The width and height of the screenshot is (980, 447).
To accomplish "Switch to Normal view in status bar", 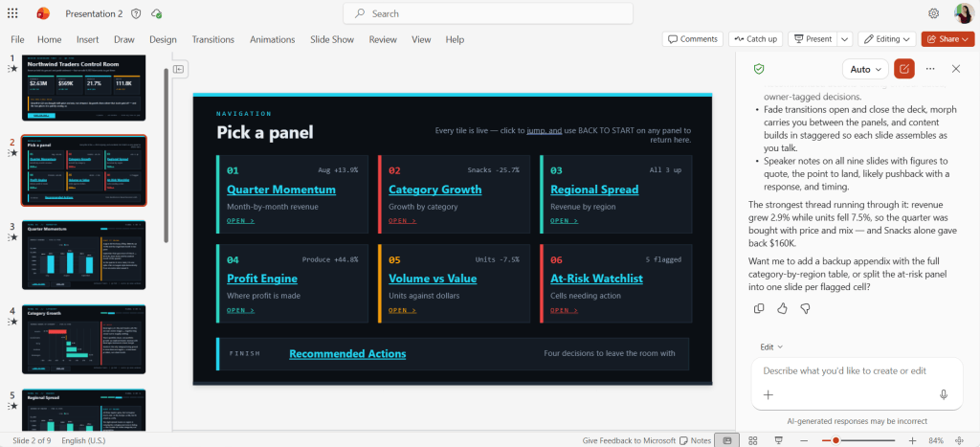I will point(727,440).
